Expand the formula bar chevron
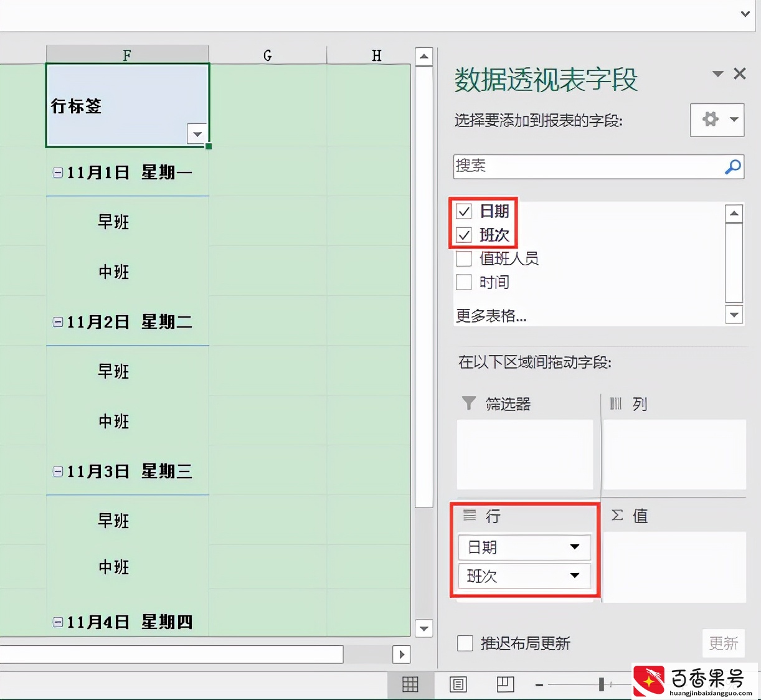761x700 pixels. click(x=745, y=14)
